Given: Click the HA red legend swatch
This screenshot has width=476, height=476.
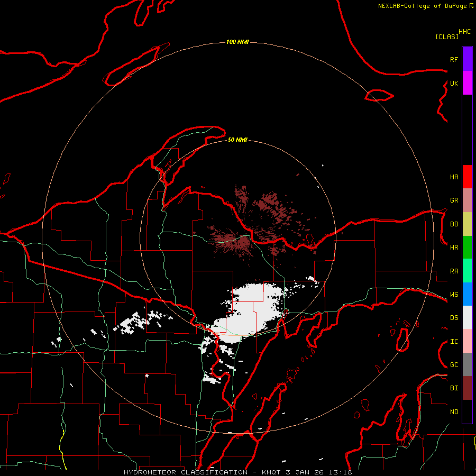Looking at the screenshot, I should click(467, 177).
